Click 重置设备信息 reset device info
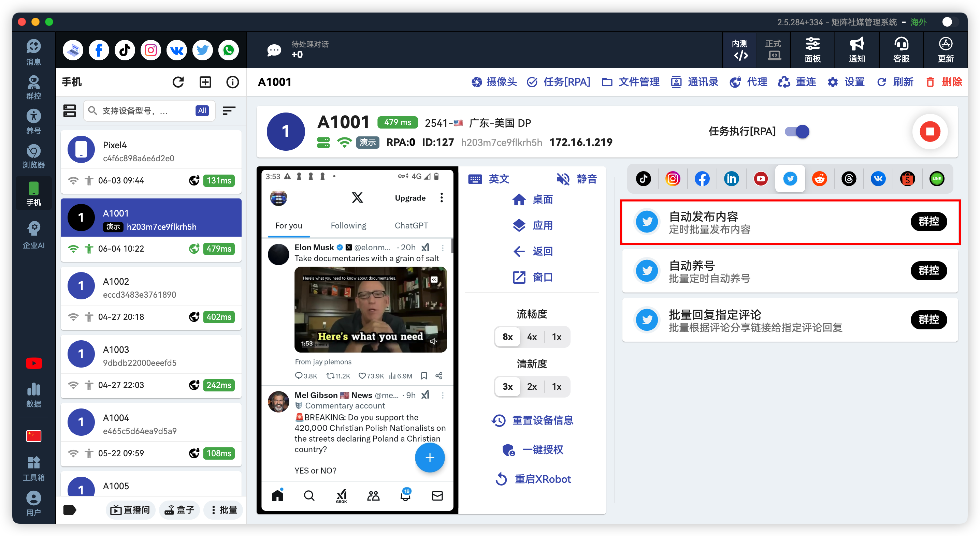Screen dimensions: 980x536 [532, 420]
